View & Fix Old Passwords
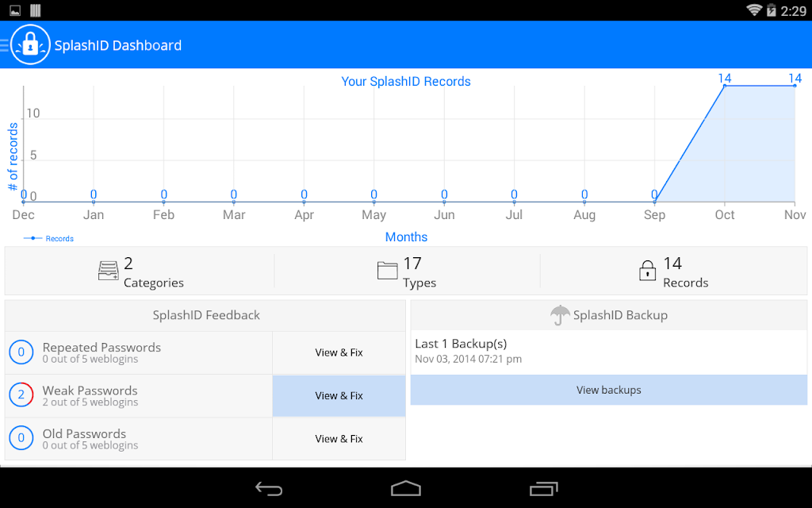812x508 pixels. 339,438
